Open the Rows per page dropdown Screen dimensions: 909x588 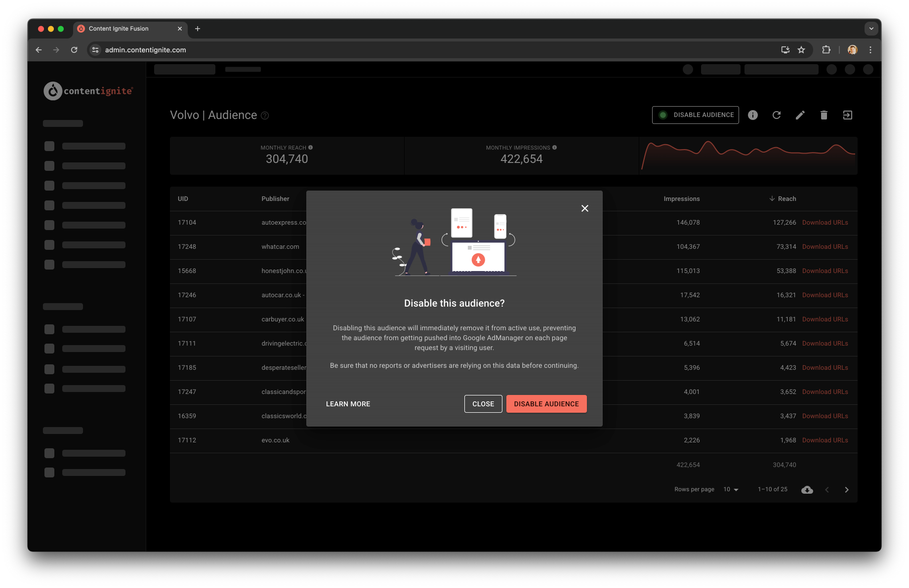[x=731, y=490]
